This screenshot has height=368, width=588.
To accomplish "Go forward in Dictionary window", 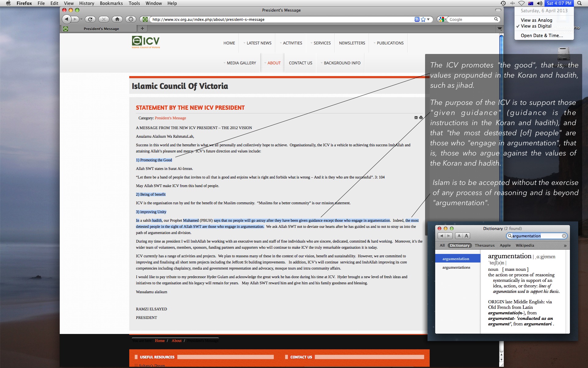I will point(449,236).
